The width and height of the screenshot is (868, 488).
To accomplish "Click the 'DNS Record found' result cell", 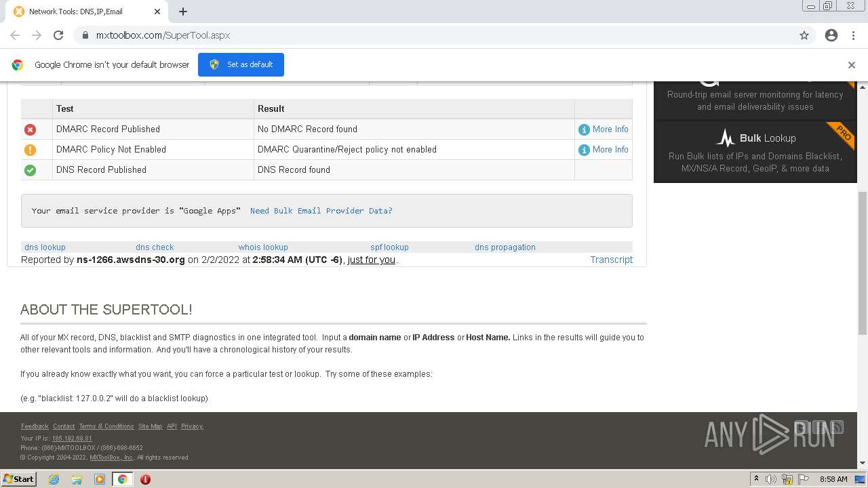I will (x=414, y=170).
